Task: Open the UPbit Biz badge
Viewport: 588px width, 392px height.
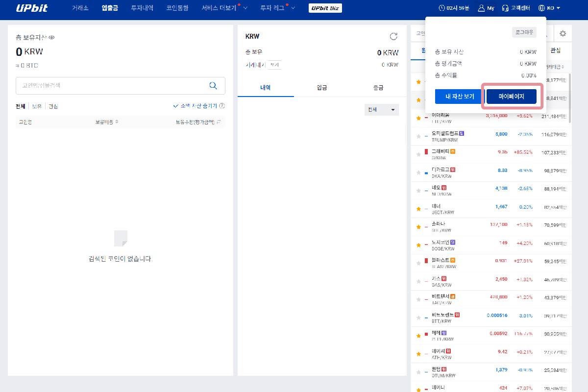Action: click(325, 8)
